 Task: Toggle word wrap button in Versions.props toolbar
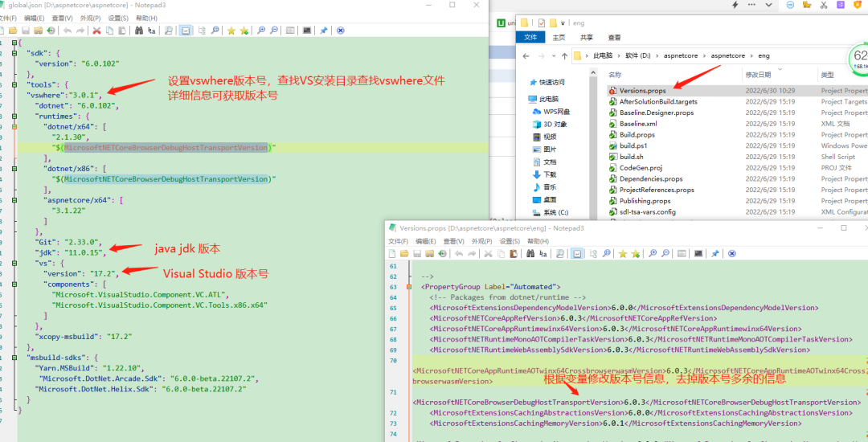coord(577,253)
